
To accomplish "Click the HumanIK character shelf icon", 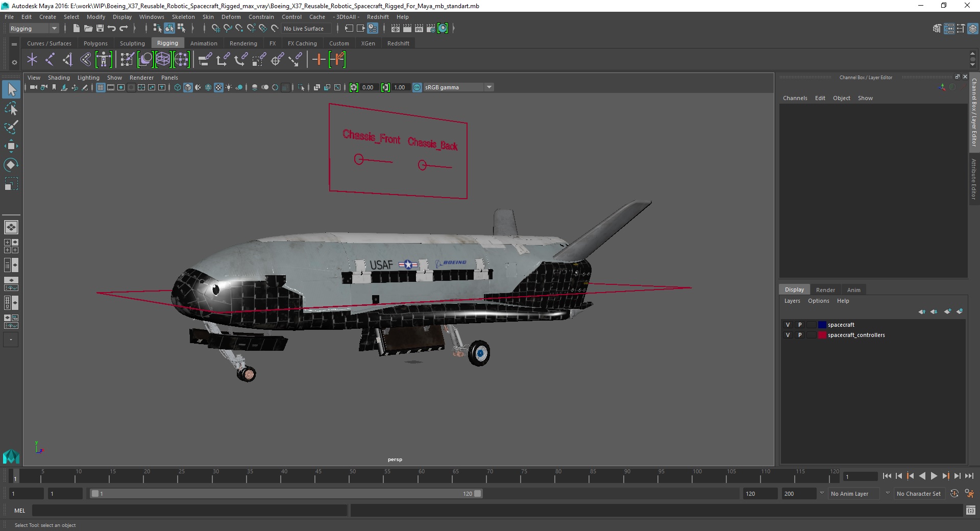I will 104,60.
